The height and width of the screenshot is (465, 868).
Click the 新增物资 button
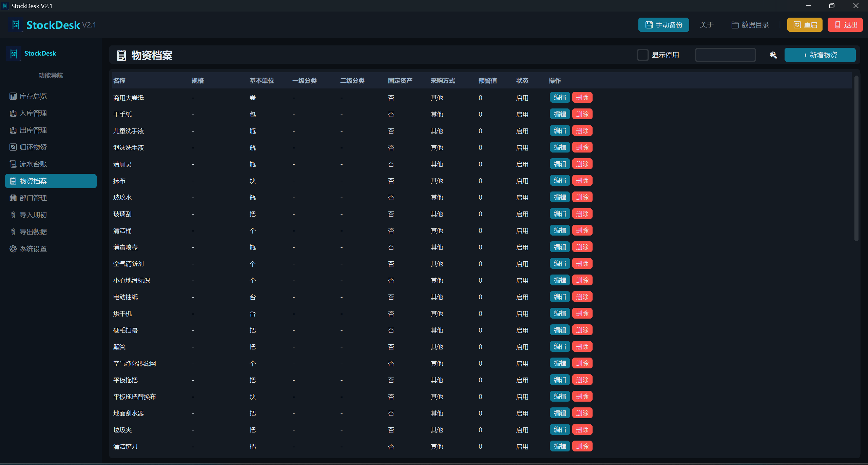pyautogui.click(x=820, y=55)
